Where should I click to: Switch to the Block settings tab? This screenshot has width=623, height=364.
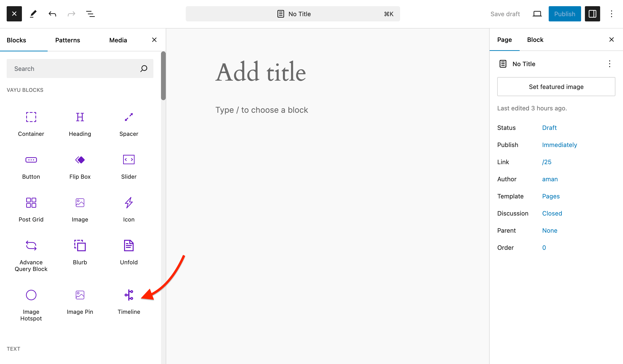(535, 40)
